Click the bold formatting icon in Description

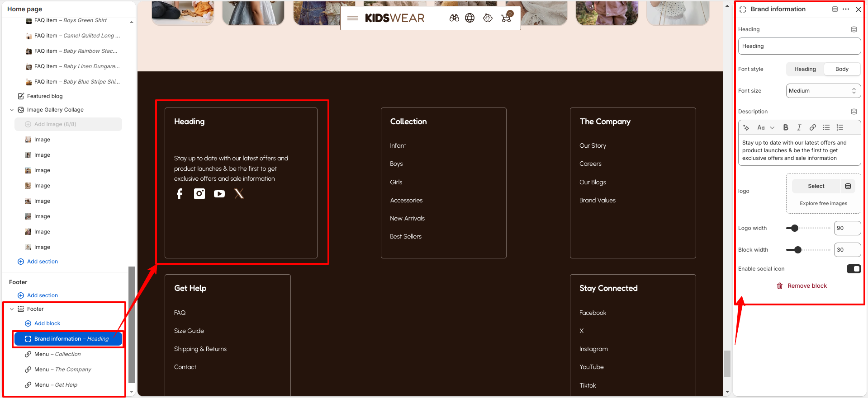[x=786, y=128]
